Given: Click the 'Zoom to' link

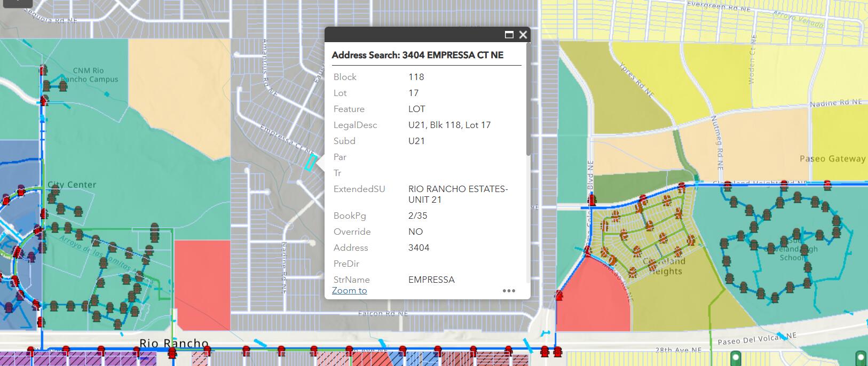Looking at the screenshot, I should point(349,291).
